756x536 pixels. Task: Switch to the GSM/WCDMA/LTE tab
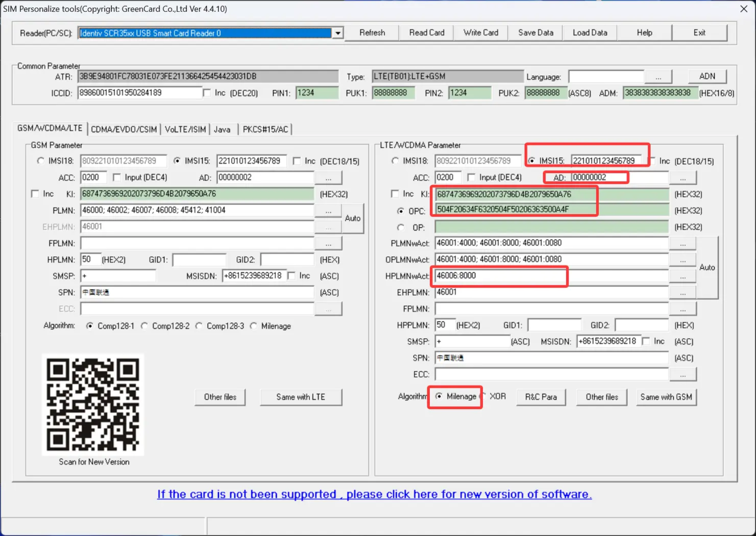coord(50,128)
